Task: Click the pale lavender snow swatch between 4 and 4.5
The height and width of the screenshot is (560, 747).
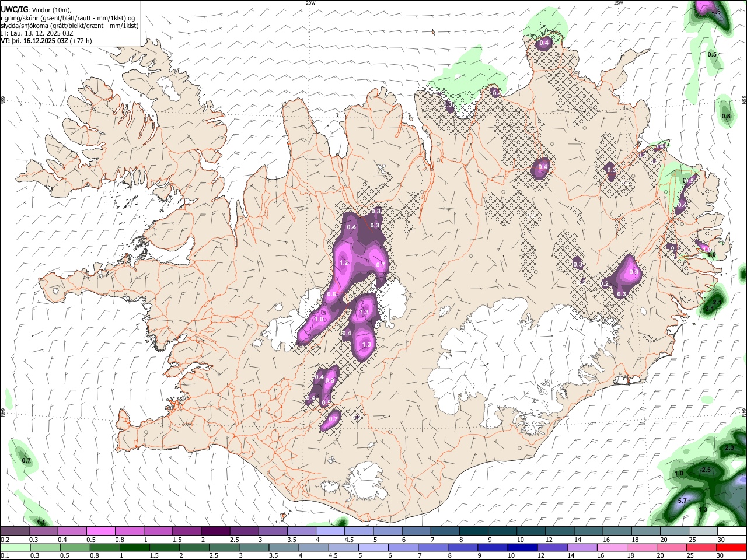Action: click(x=330, y=531)
